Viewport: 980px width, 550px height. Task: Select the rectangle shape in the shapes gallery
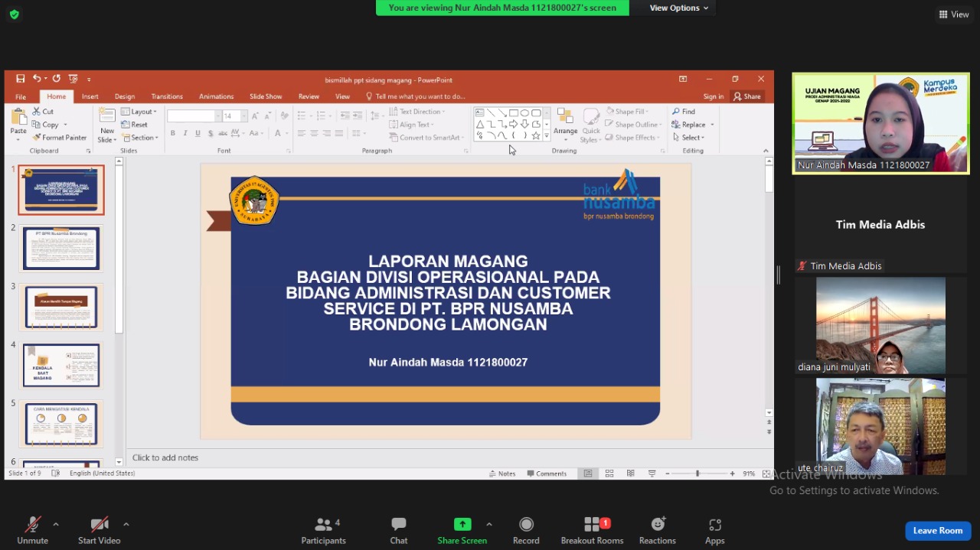point(514,112)
